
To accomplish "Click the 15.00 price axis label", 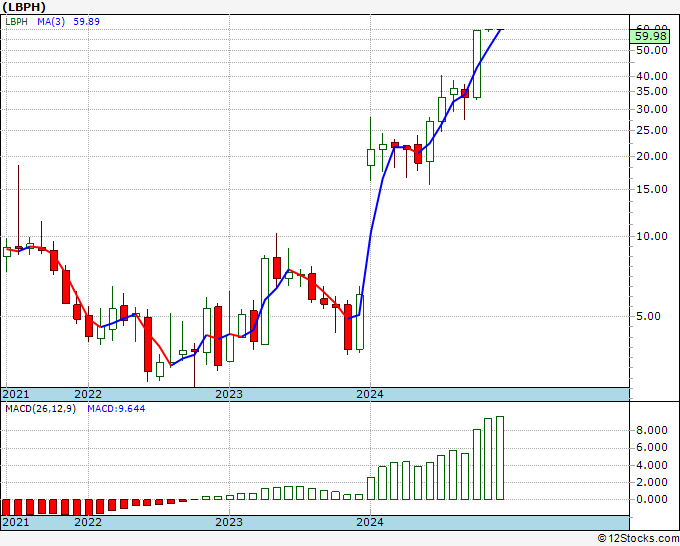I will click(x=652, y=190).
